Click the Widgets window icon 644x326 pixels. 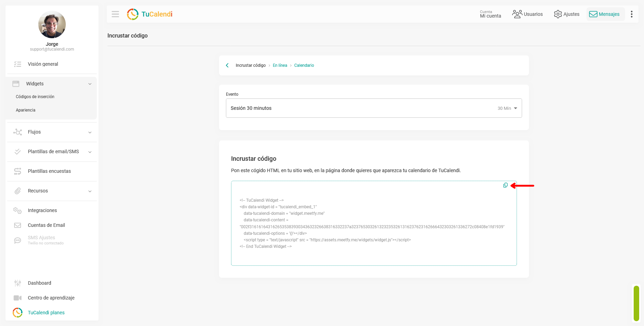coord(16,84)
